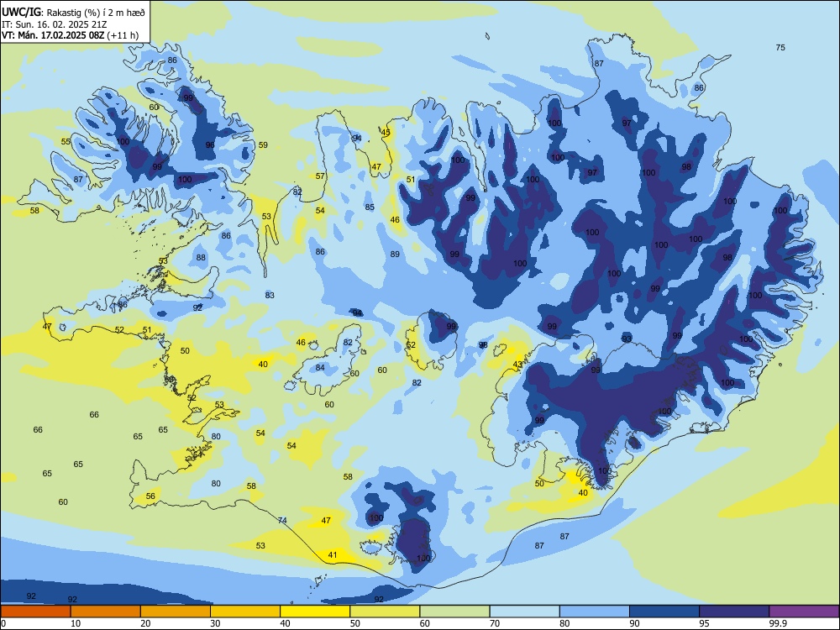The width and height of the screenshot is (840, 630).
Task: Select the medium blue 80–90 legend swatch
Action: [595, 612]
